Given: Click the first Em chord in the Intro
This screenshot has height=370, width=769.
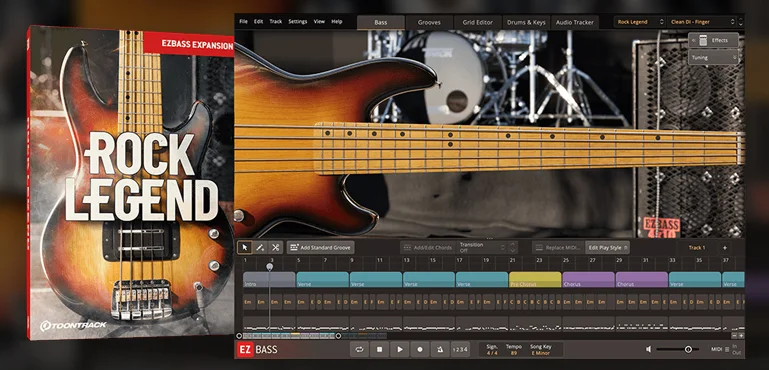Looking at the screenshot, I should coord(248,302).
